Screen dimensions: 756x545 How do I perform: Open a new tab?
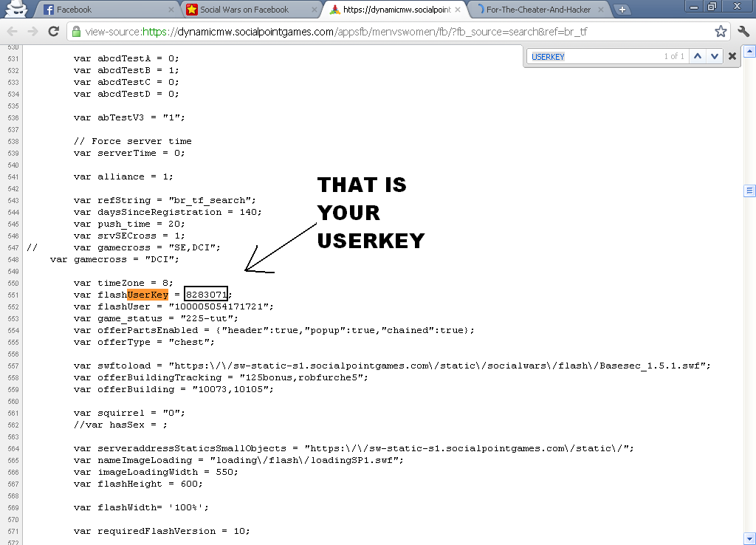coord(622,10)
